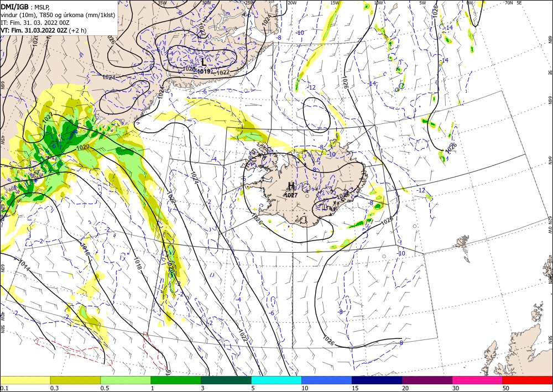The image size is (553, 392).
Task: Click the '1018' isobar label
Action: [138, 263]
